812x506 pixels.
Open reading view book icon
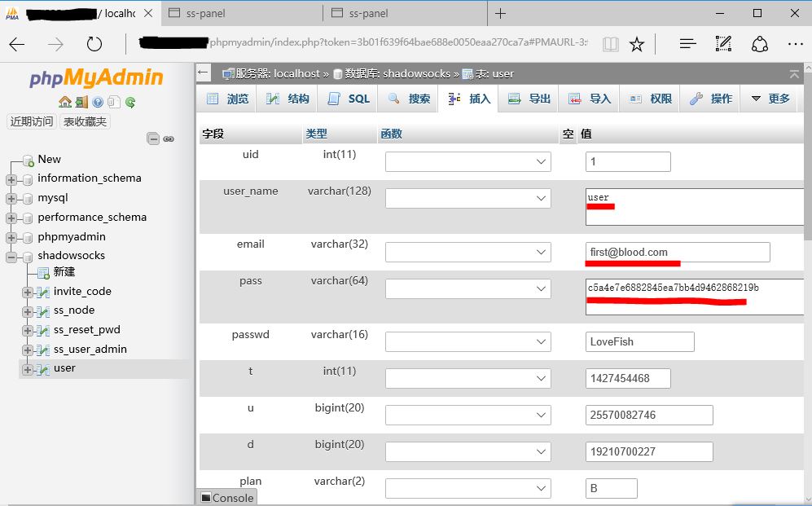(x=611, y=44)
